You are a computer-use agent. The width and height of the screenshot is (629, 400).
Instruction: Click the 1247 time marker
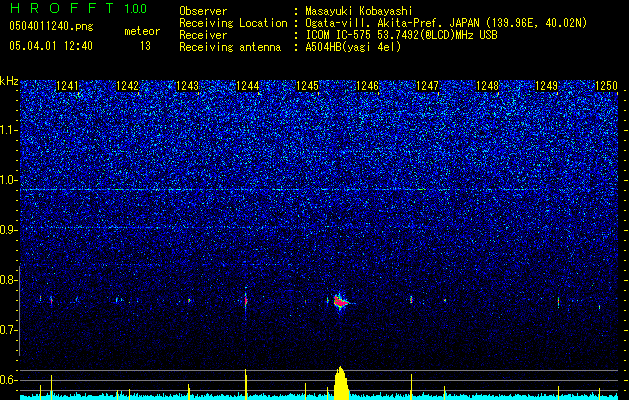427,86
